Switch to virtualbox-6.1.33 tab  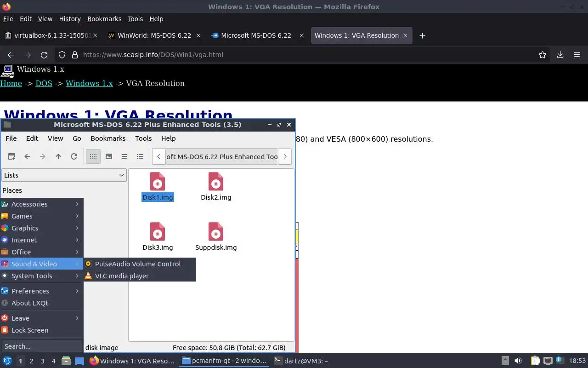[52, 35]
